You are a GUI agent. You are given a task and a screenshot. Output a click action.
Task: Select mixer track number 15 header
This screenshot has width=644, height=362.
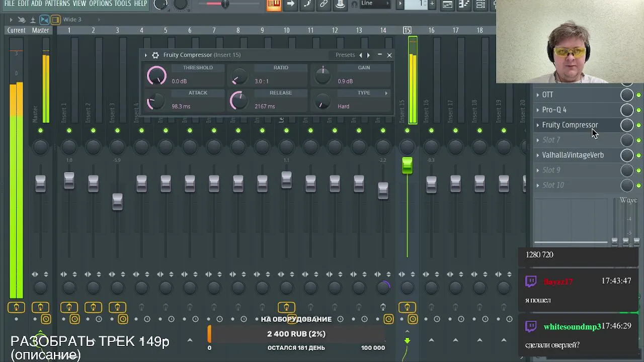tap(407, 31)
